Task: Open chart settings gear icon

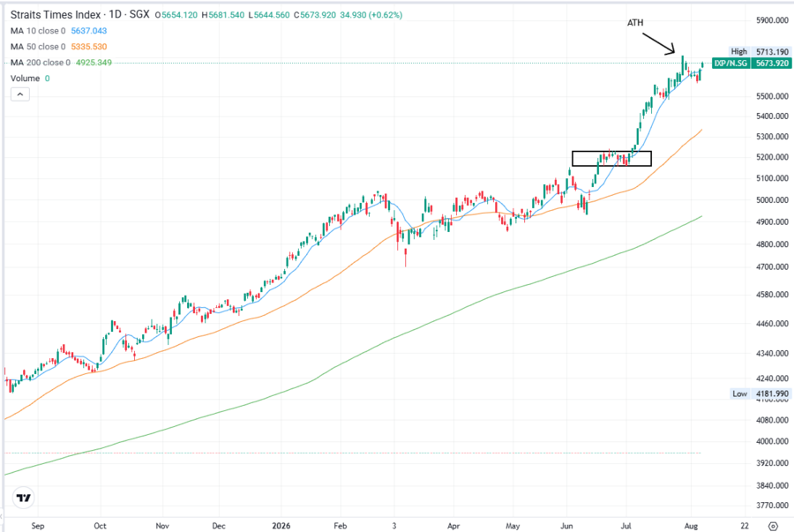Action: point(773,526)
